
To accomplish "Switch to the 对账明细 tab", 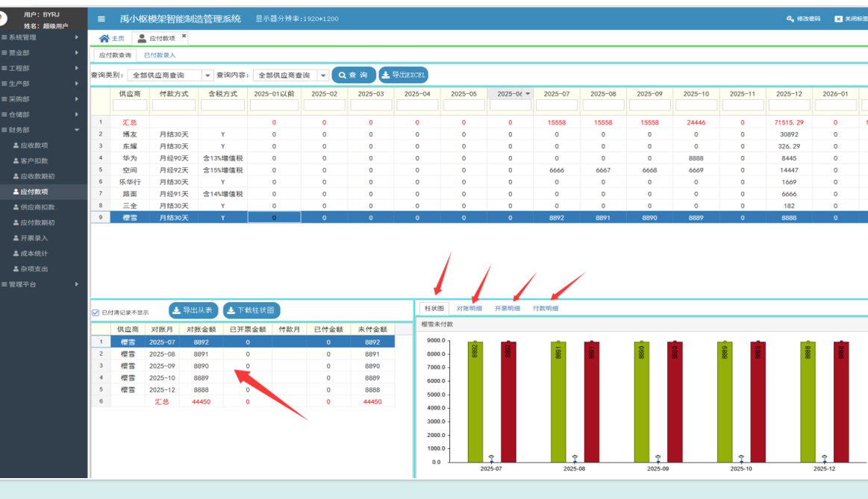I will click(469, 309).
